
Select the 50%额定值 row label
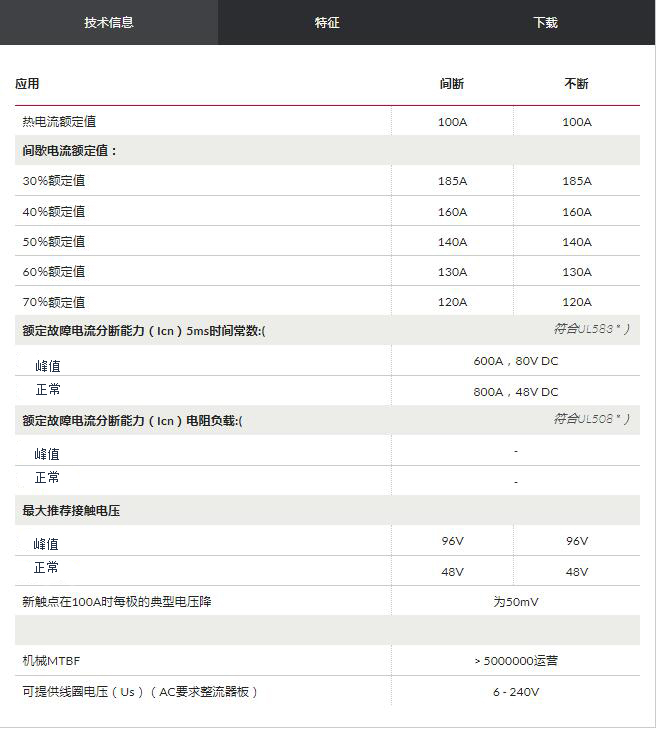(x=54, y=242)
